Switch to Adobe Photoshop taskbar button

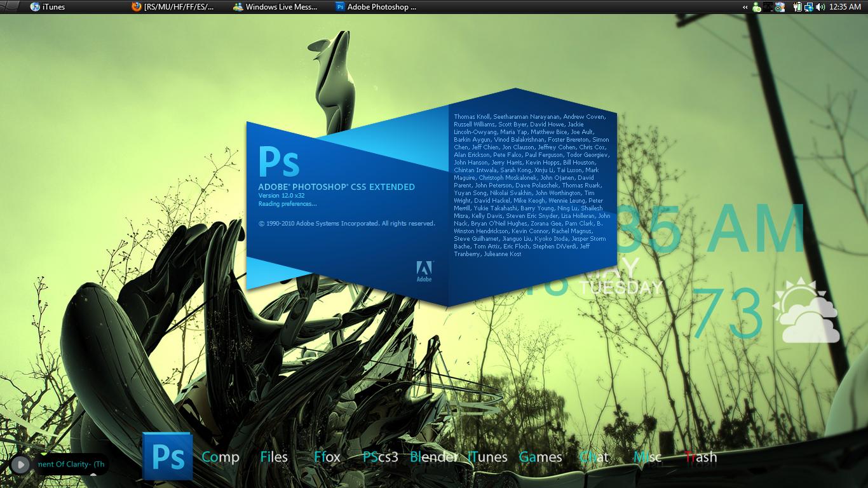[376, 7]
